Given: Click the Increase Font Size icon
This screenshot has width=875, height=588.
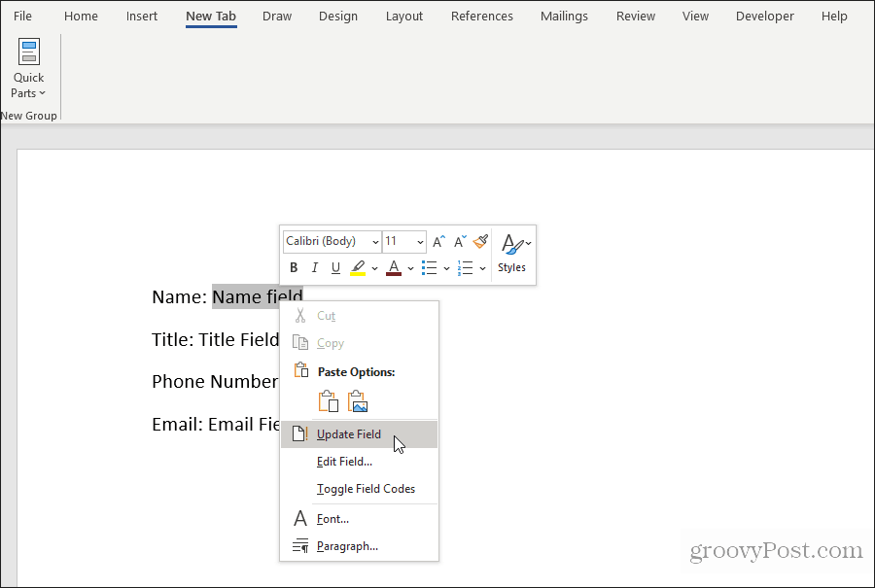Looking at the screenshot, I should [438, 241].
